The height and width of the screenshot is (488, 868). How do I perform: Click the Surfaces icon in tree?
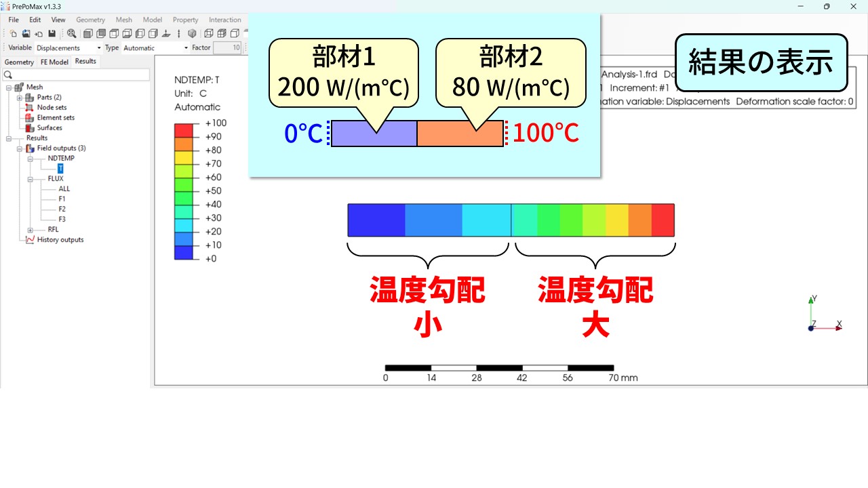(29, 127)
